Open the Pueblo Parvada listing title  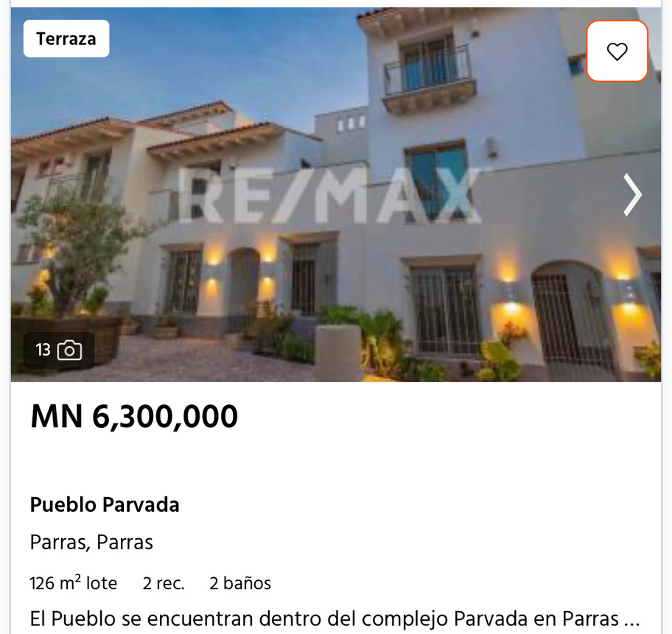point(105,504)
